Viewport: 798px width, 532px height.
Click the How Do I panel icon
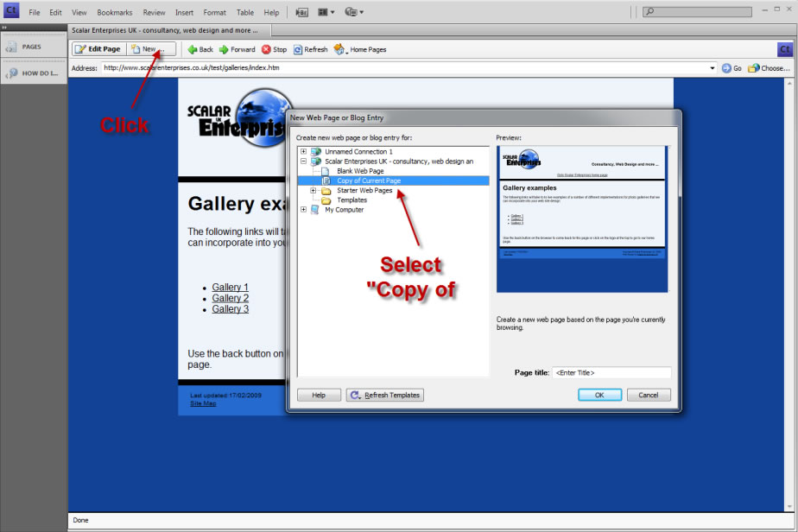[x=11, y=73]
